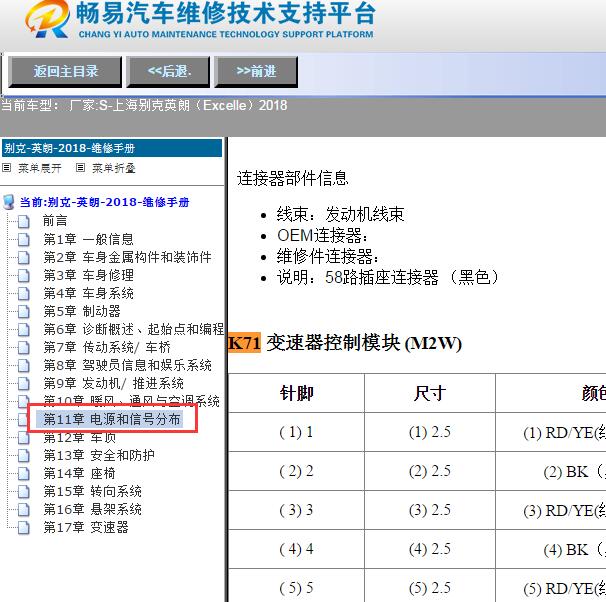Click the 当前车型 vehicle info line
The width and height of the screenshot is (606, 602).
pos(144,105)
